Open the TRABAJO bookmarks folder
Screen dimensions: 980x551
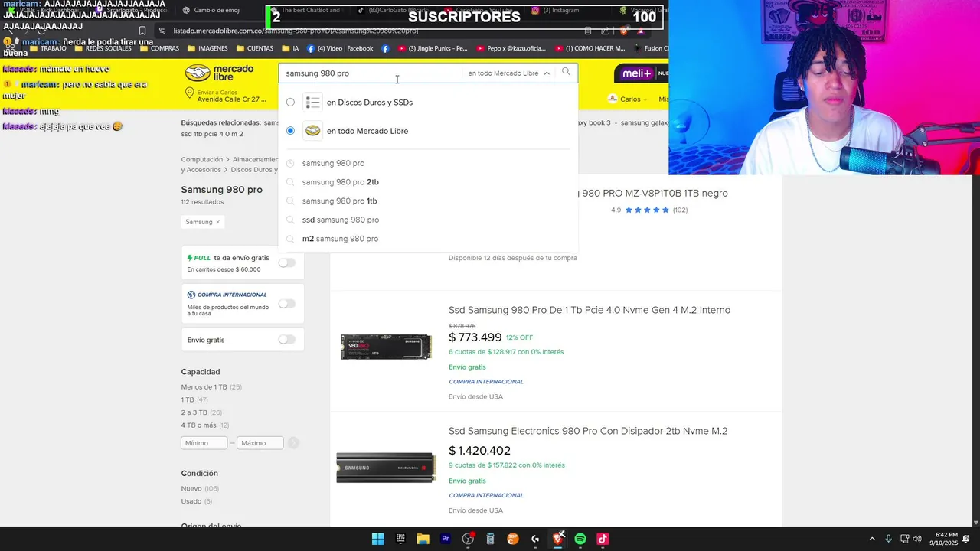pyautogui.click(x=47, y=48)
